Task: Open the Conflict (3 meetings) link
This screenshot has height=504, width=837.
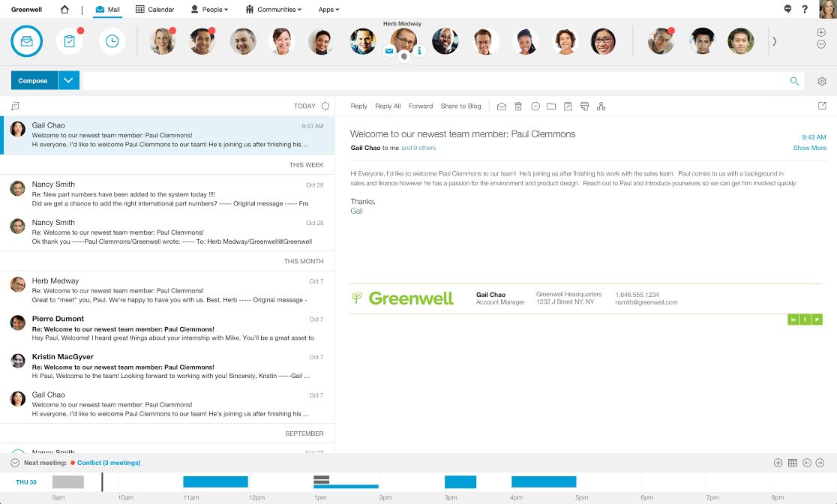Action: click(x=107, y=463)
